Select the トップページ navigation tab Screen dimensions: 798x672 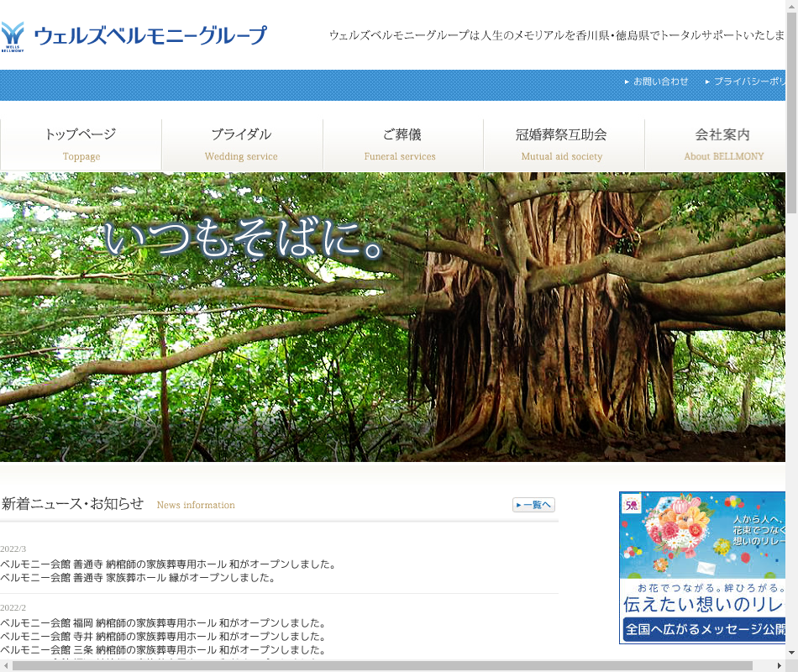pyautogui.click(x=81, y=144)
